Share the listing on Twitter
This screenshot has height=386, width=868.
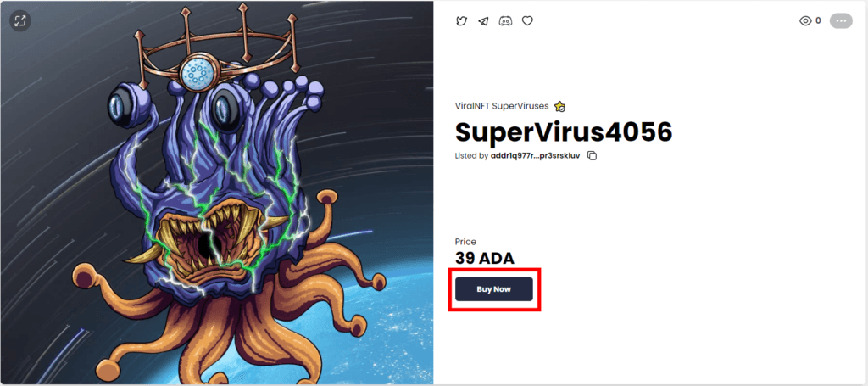[461, 21]
